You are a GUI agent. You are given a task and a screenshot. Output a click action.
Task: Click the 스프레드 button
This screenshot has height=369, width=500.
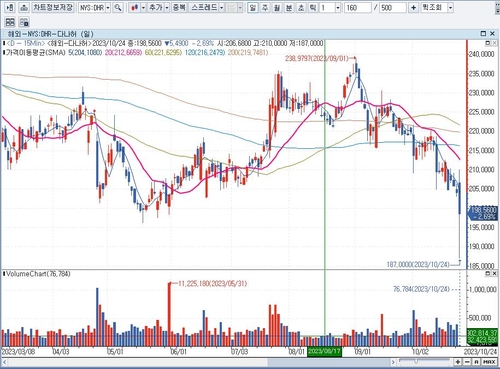coord(204,8)
